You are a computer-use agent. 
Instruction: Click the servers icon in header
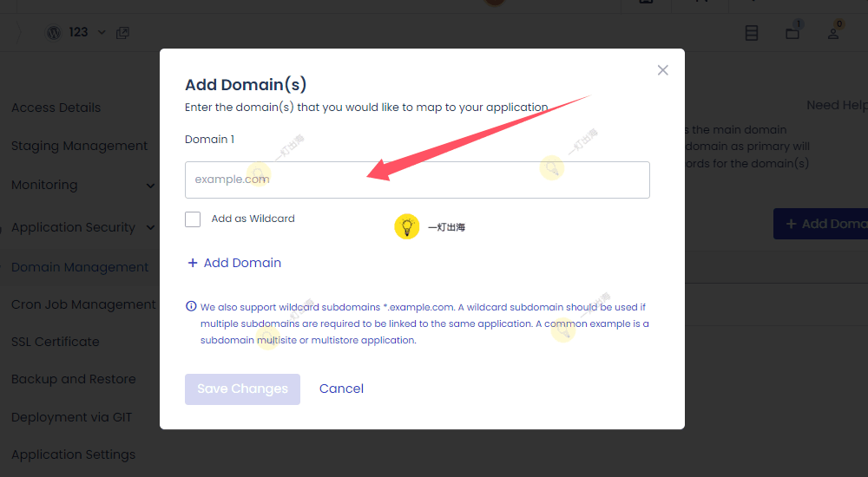pyautogui.click(x=752, y=33)
